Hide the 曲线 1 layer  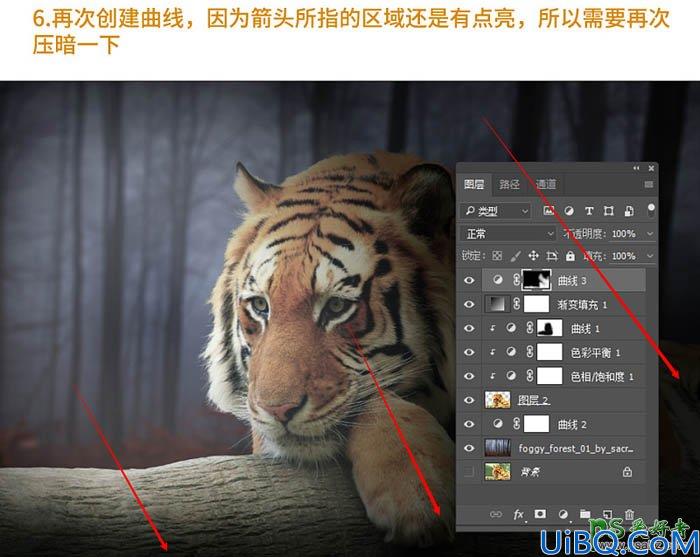click(469, 328)
